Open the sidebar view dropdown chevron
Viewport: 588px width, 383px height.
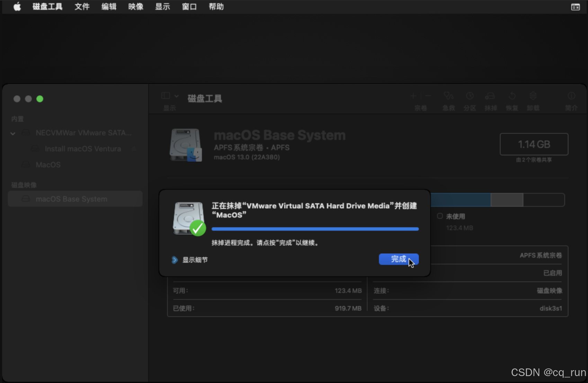[176, 96]
